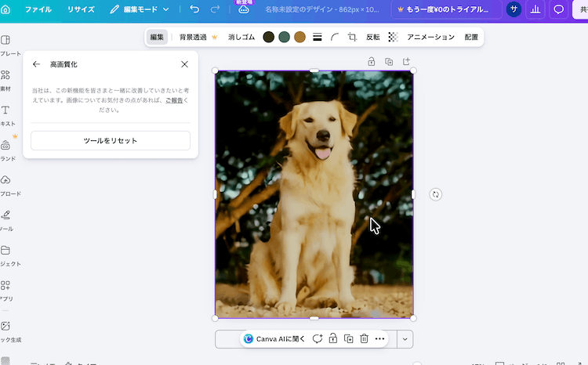588x365 pixels.
Task: Lock element from floating toolbar
Action: 333,339
